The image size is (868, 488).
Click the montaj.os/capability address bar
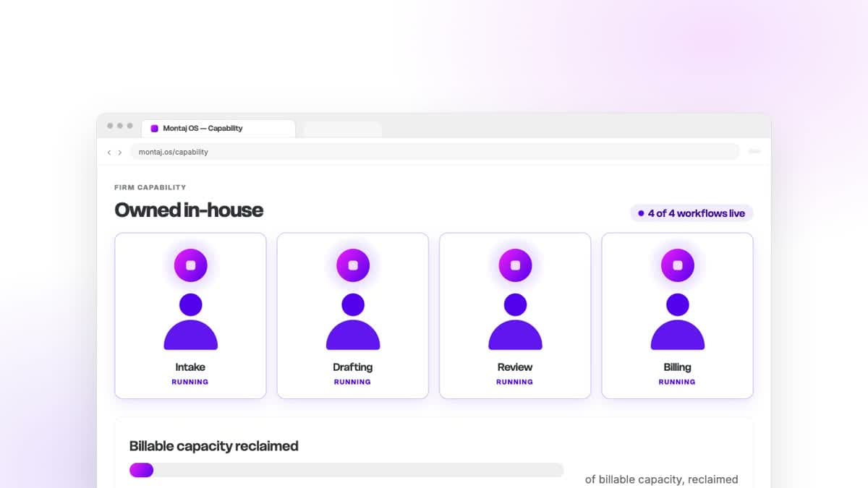pos(435,152)
